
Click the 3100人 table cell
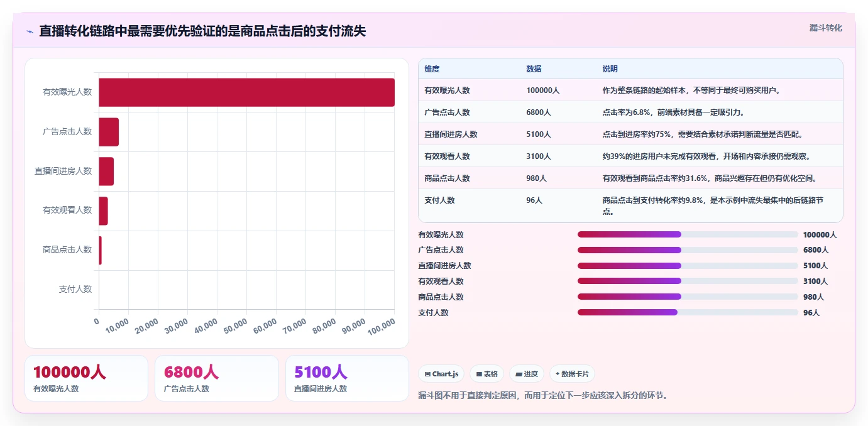coord(539,156)
